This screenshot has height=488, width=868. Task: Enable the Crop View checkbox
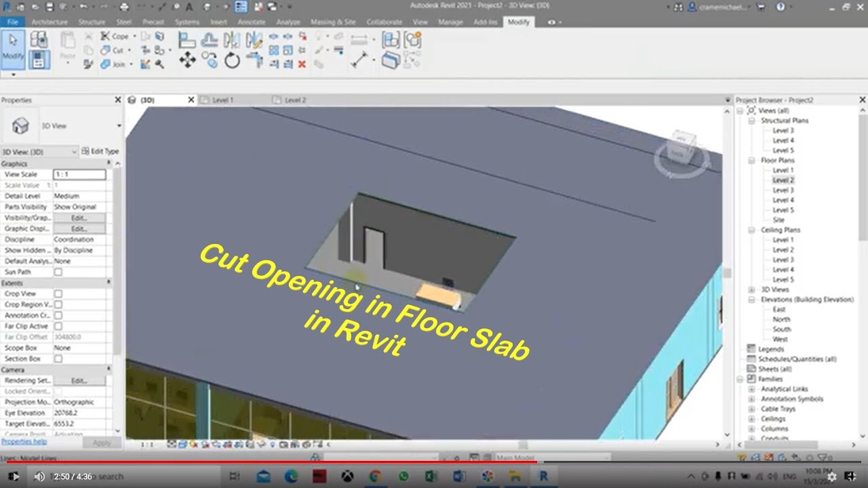58,293
